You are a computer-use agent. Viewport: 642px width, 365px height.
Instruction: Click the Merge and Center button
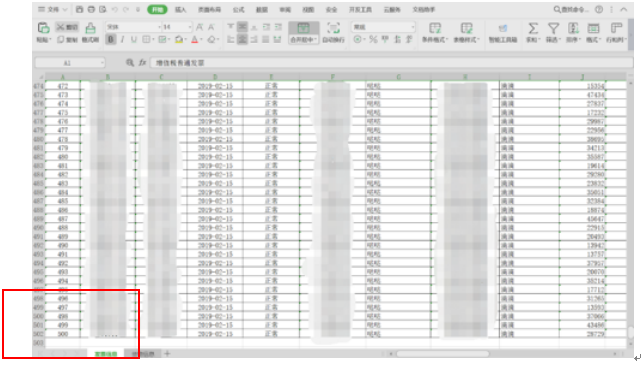(303, 33)
